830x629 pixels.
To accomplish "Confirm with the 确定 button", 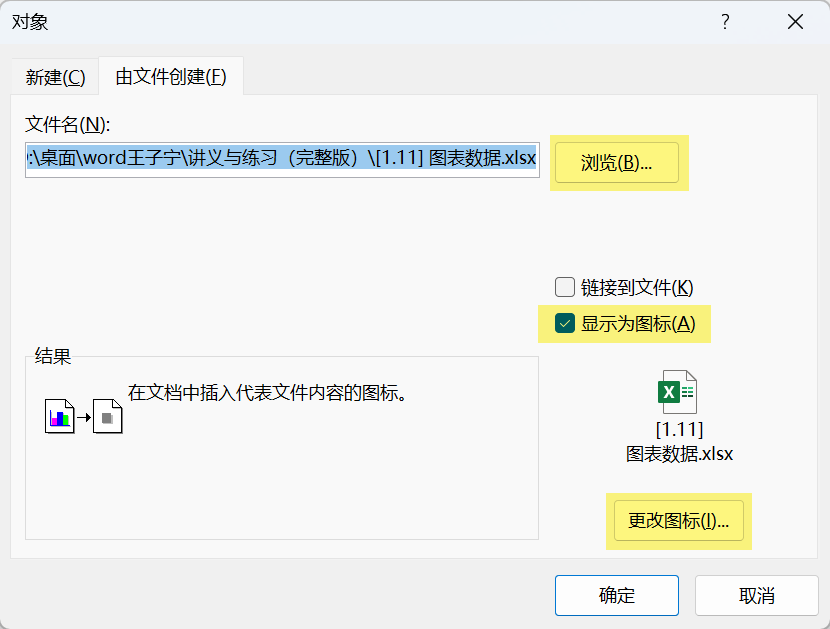I will (x=617, y=596).
